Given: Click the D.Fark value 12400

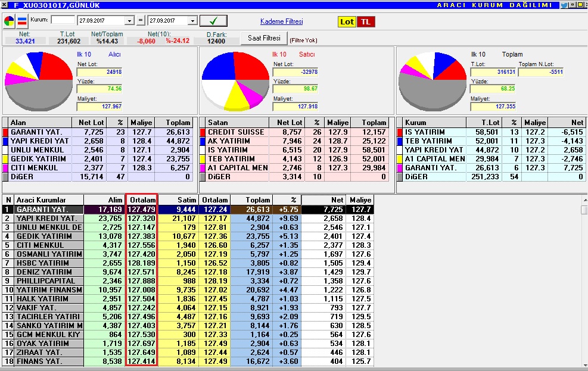Looking at the screenshot, I should (x=216, y=41).
